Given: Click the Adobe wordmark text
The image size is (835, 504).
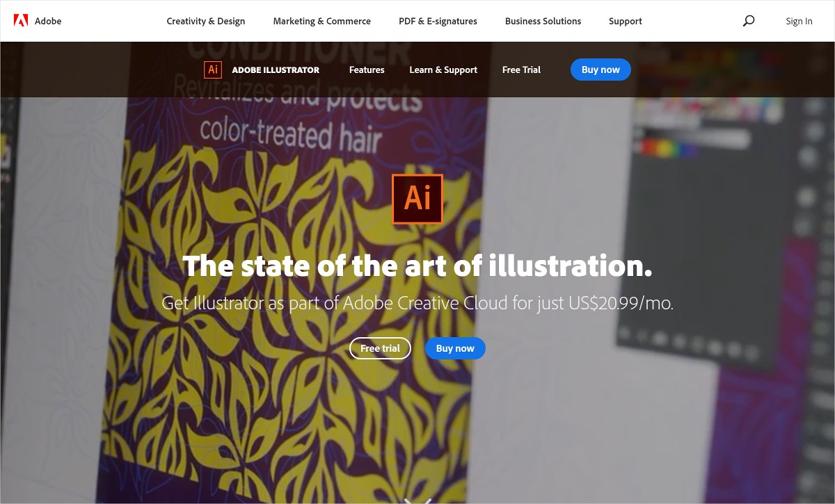Looking at the screenshot, I should click(x=48, y=21).
